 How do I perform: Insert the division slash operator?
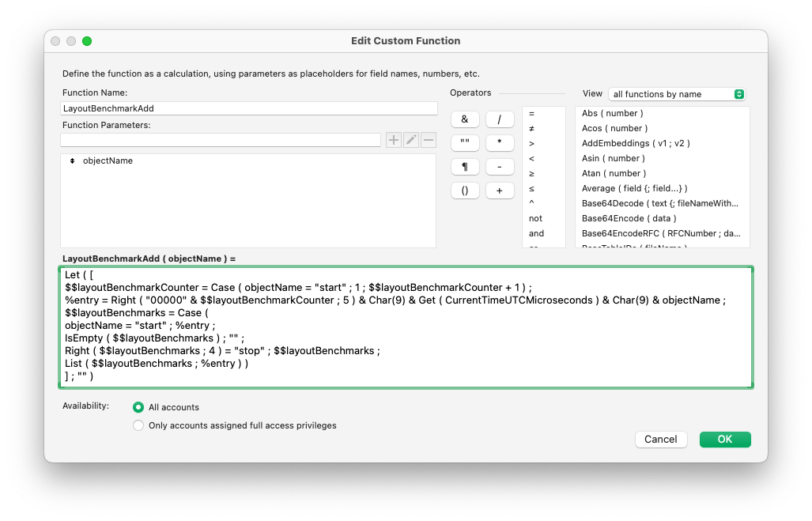pos(499,119)
